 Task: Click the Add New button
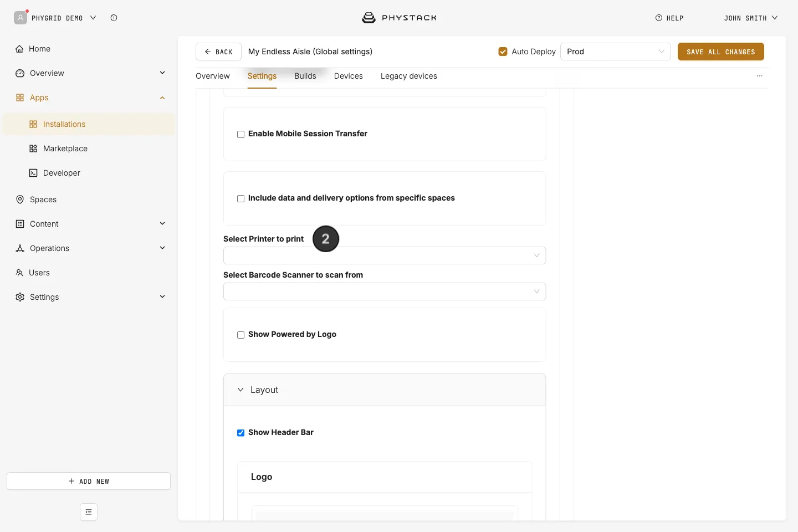point(89,481)
